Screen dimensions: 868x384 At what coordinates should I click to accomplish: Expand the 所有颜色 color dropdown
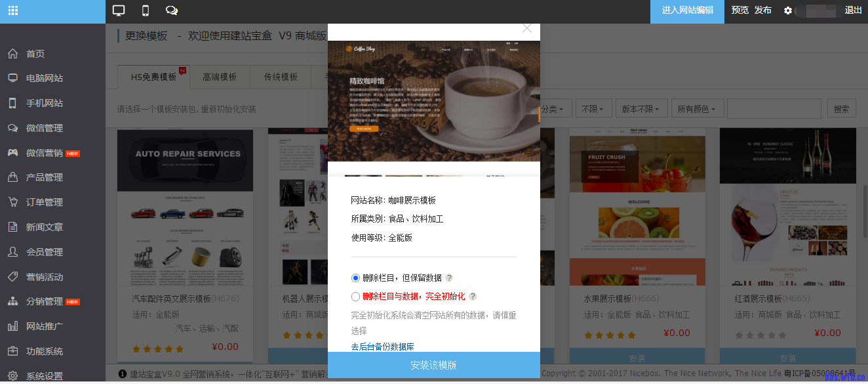696,109
